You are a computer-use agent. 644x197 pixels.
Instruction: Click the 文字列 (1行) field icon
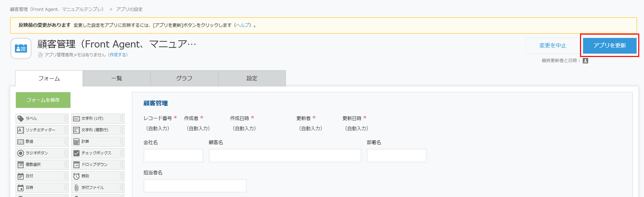pyautogui.click(x=76, y=119)
